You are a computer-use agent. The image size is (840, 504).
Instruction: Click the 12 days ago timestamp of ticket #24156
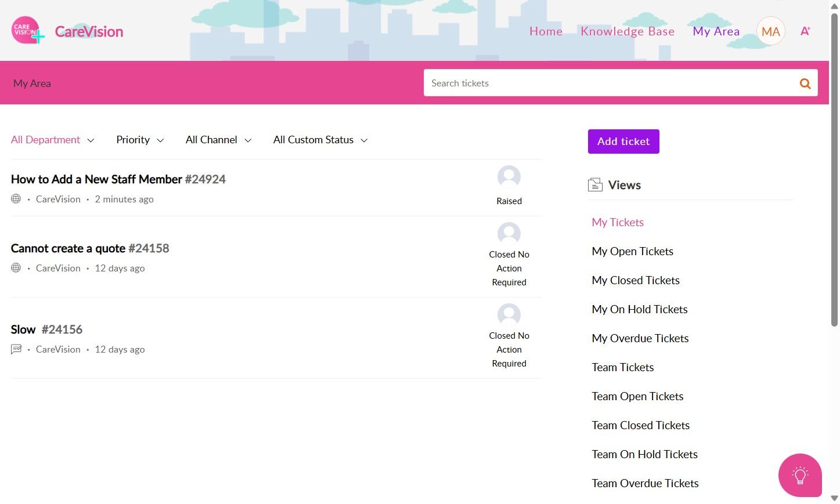point(120,349)
